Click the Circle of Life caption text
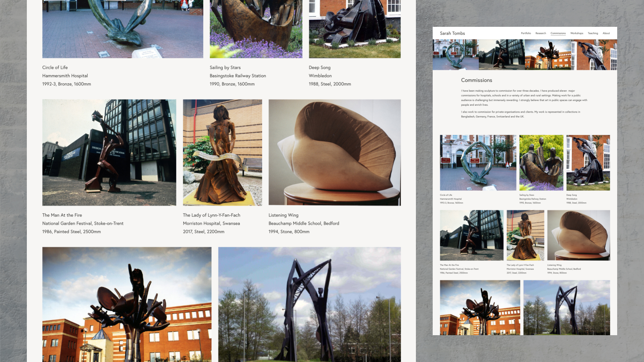The height and width of the screenshot is (362, 644). 446,195
